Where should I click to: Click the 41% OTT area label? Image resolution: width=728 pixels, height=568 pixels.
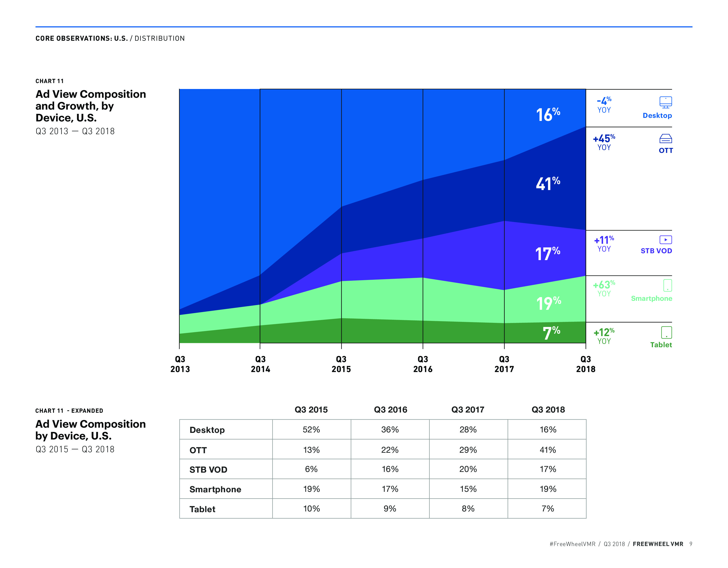point(548,184)
